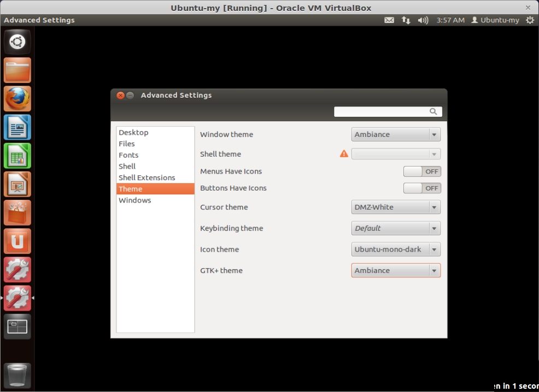Open the Workspace Switcher icon
This screenshot has width=539, height=392.
coord(17,327)
